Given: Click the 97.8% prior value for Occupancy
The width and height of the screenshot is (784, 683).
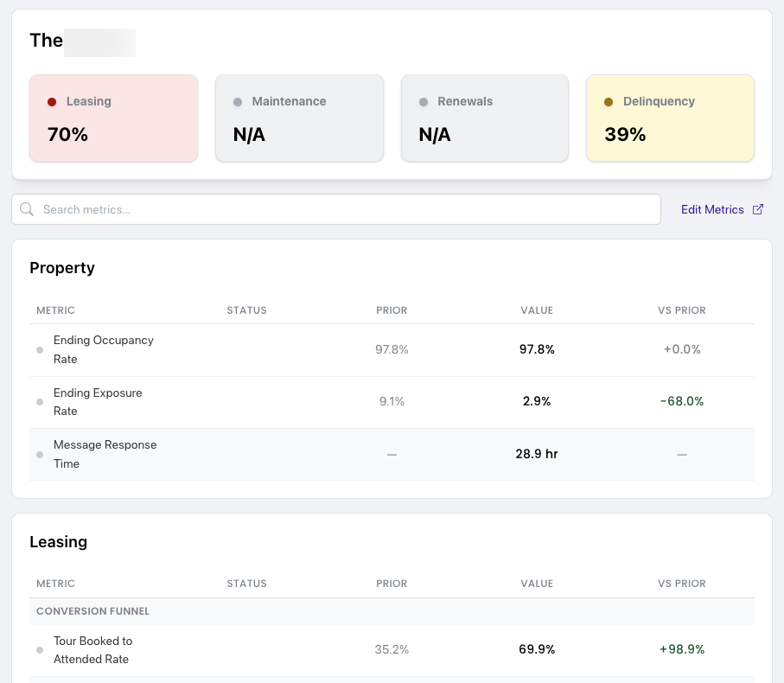Looking at the screenshot, I should (392, 349).
